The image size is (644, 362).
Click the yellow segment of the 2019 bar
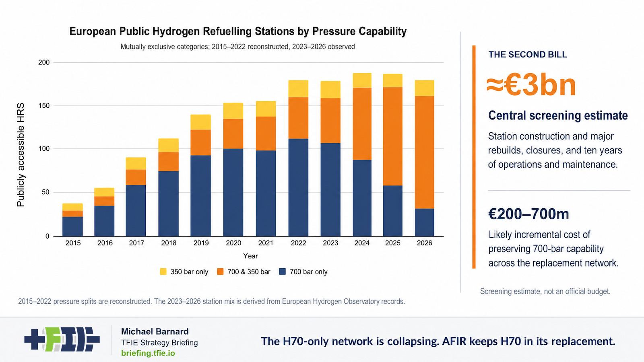[x=200, y=122]
